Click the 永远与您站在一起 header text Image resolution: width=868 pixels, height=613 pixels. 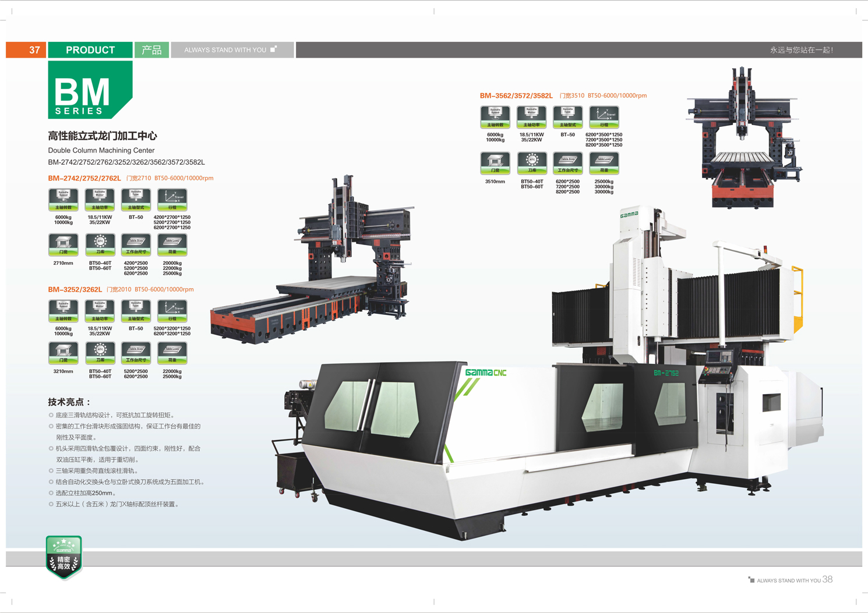802,50
